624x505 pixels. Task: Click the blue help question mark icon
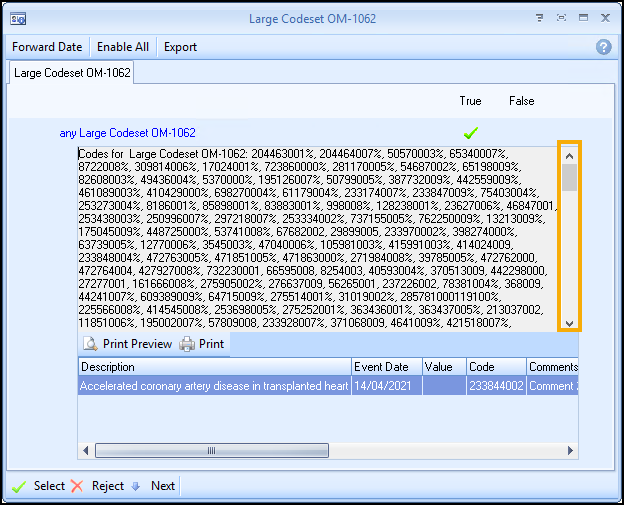pos(603,47)
